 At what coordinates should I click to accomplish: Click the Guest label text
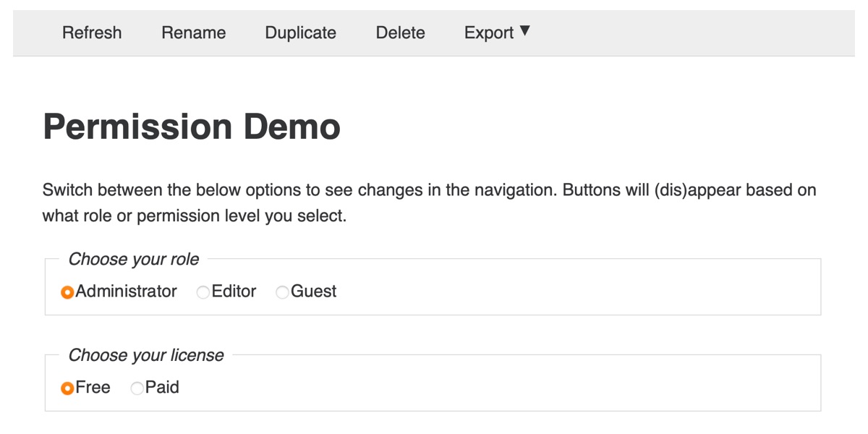tap(313, 292)
